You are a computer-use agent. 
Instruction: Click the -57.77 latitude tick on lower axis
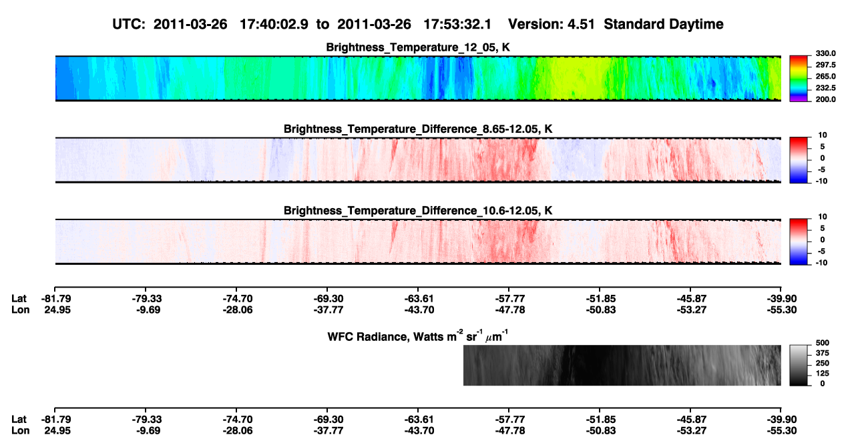(x=508, y=420)
